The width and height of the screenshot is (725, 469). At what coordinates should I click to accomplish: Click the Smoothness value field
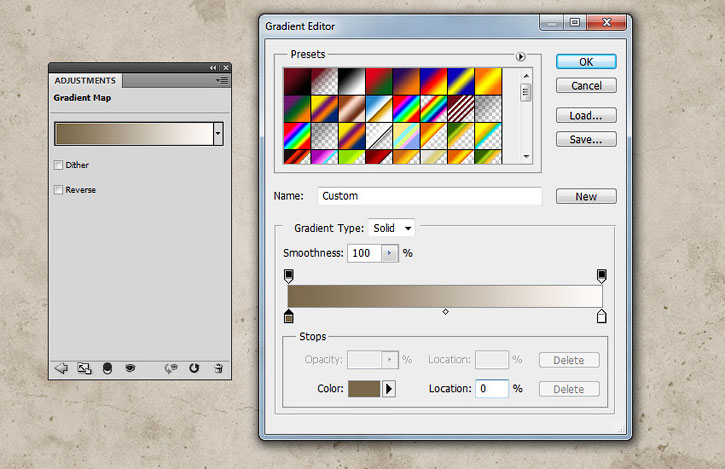click(x=364, y=253)
